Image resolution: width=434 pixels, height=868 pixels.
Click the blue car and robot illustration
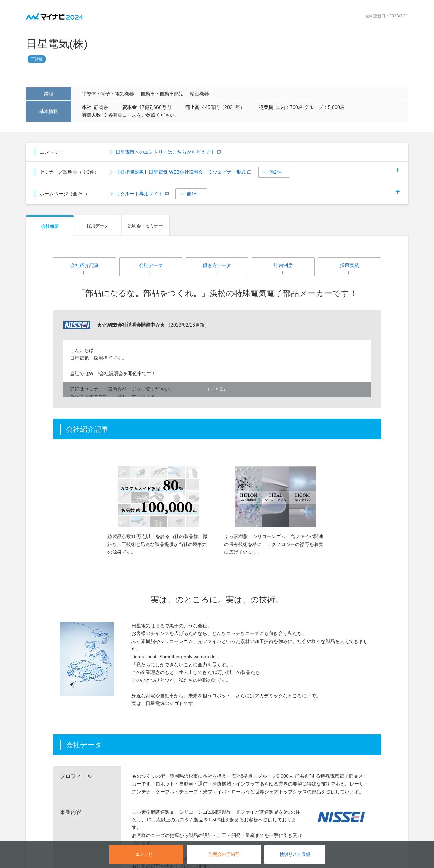pos(87,659)
